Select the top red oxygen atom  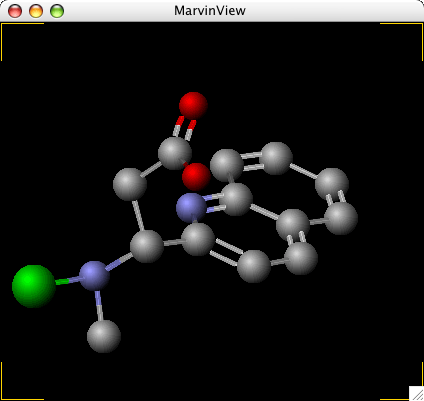193,106
